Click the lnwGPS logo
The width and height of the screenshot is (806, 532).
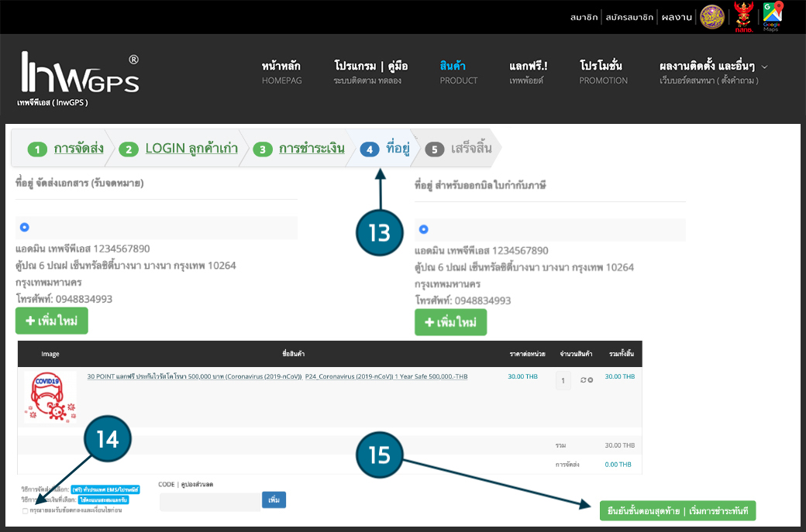coord(80,77)
